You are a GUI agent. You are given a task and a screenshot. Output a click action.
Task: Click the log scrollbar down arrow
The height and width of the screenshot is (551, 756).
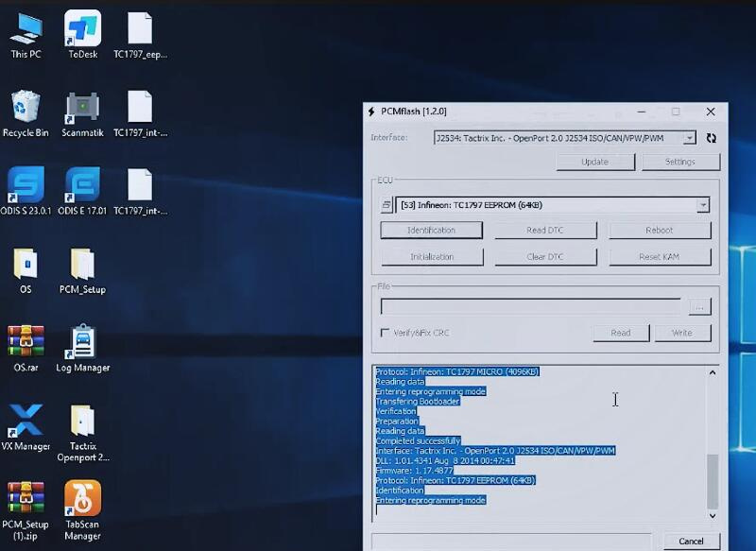pos(713,515)
